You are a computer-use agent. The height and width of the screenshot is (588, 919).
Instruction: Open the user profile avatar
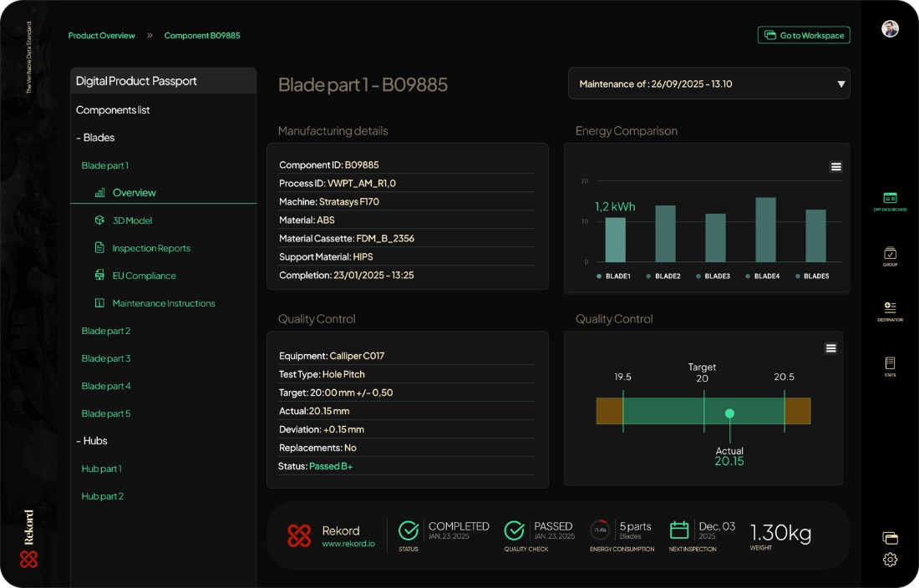[890, 28]
